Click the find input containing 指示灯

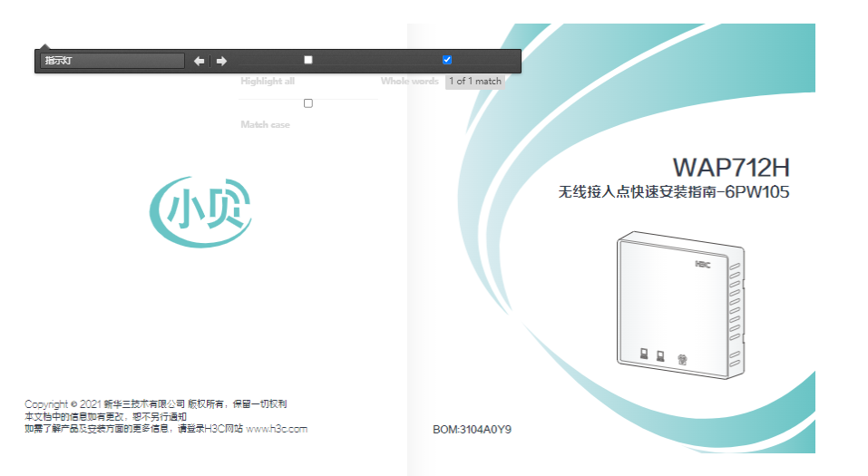[x=112, y=61]
